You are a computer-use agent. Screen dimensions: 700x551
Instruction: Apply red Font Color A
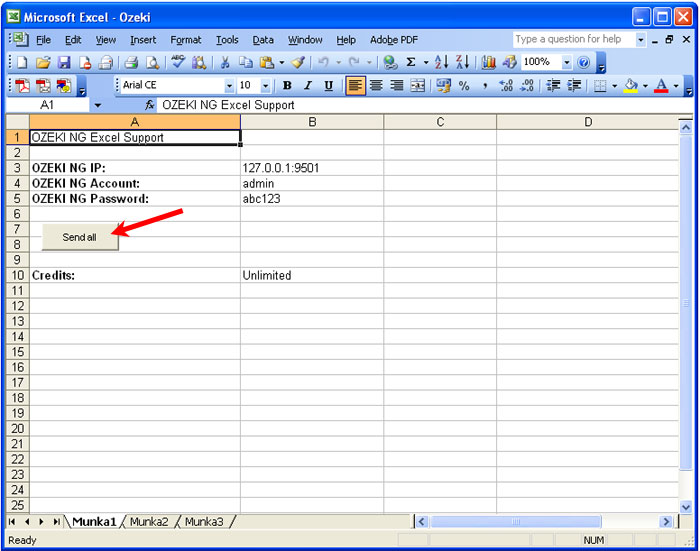(661, 86)
